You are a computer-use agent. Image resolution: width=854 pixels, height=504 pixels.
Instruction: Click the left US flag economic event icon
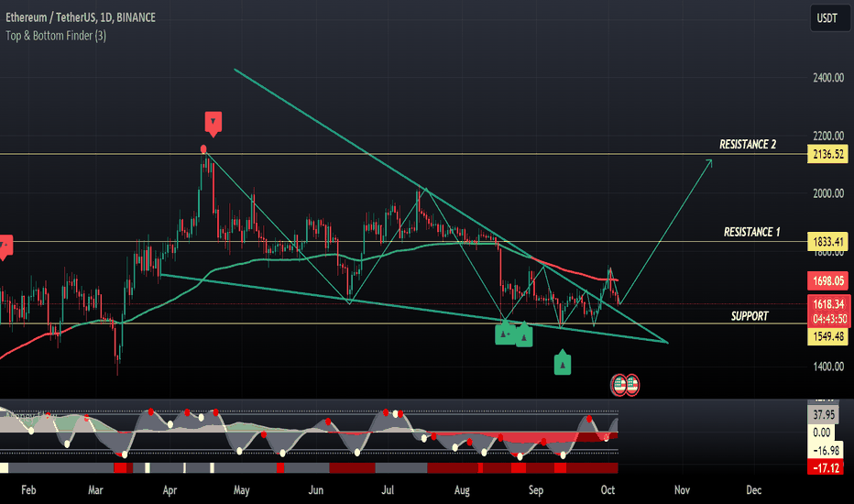619,385
